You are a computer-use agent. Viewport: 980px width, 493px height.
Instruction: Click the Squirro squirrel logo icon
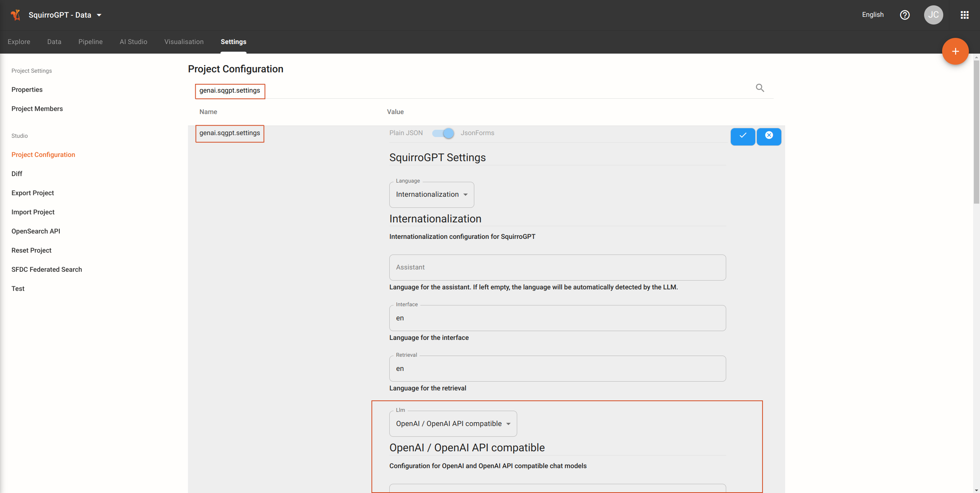[15, 15]
